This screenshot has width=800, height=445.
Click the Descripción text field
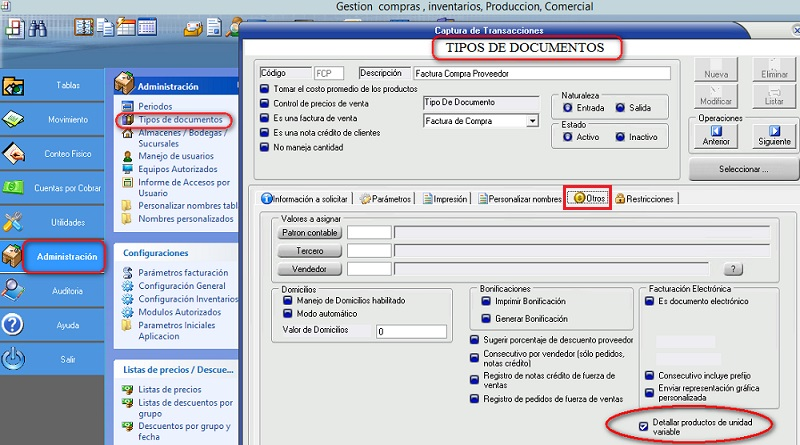(x=513, y=73)
